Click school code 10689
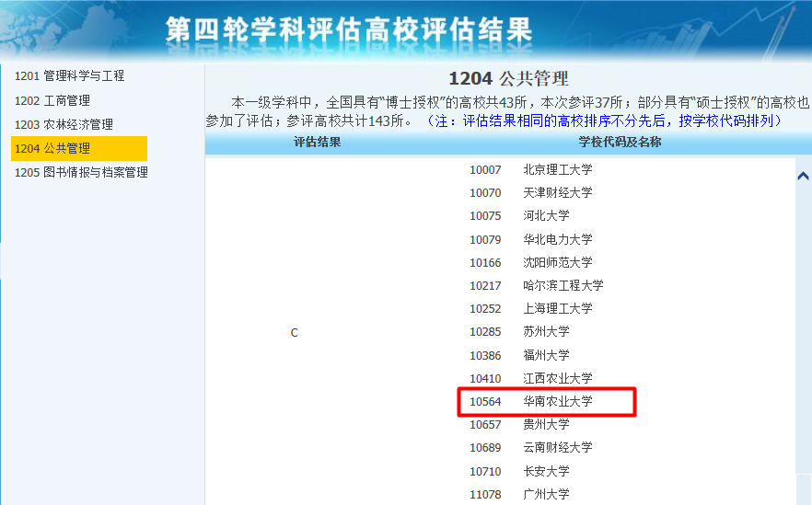The image size is (812, 505). point(485,448)
